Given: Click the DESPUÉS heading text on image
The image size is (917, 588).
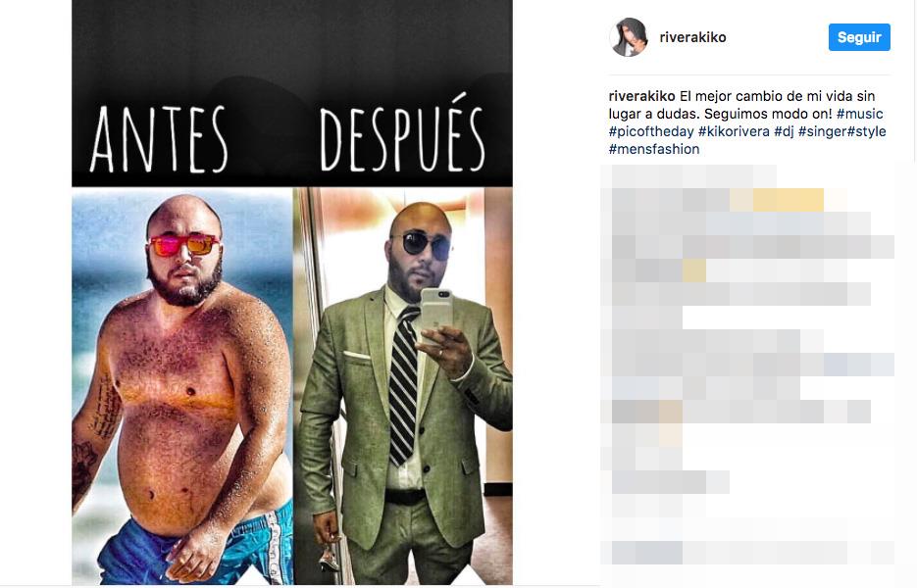Looking at the screenshot, I should (x=402, y=133).
